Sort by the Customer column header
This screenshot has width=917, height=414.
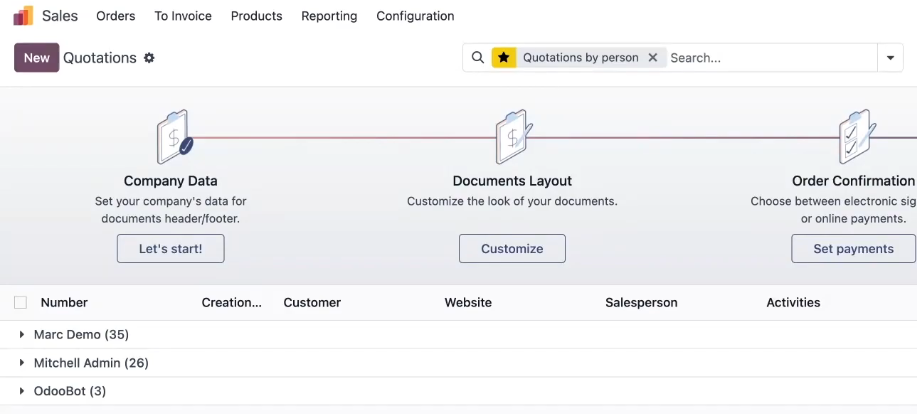tap(312, 302)
